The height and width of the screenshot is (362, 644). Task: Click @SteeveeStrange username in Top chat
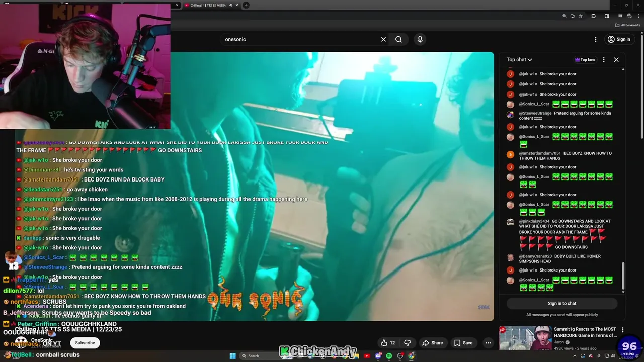click(535, 113)
